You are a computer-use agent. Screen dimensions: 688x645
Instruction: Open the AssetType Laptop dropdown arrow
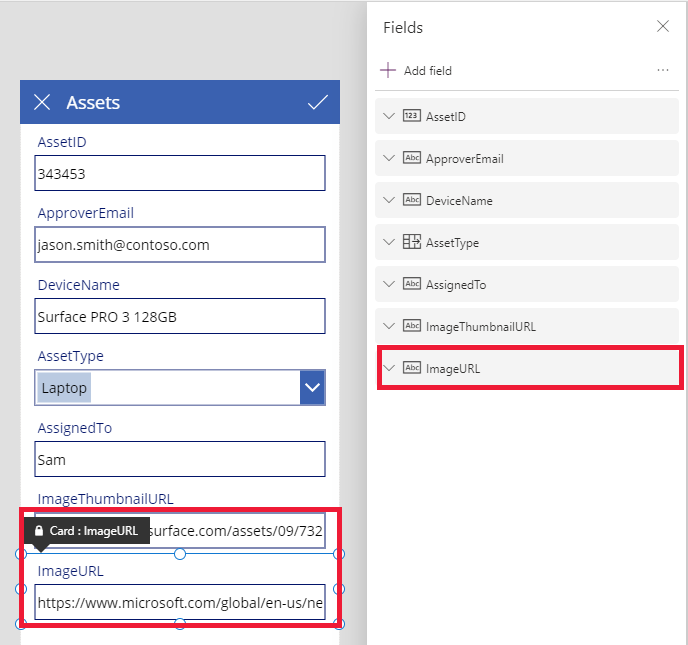tap(312, 387)
